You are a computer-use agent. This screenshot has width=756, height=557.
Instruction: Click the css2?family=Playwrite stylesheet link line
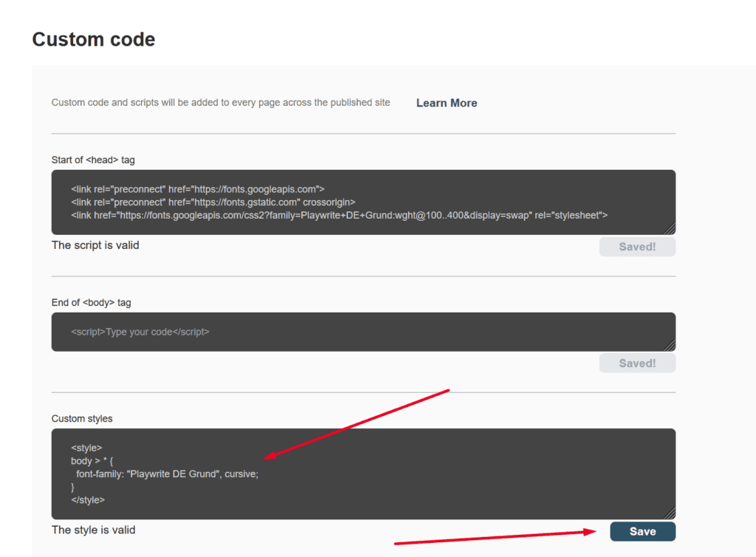click(340, 215)
